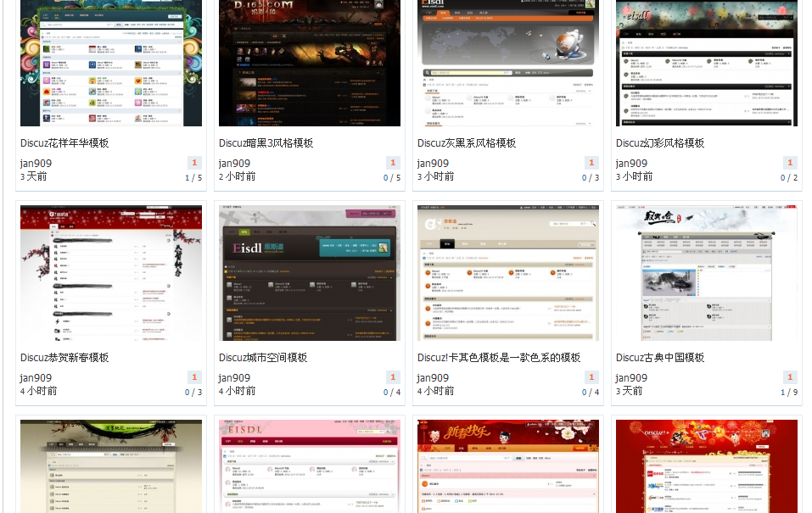812x513 pixels.
Task: Click the orange 1 badge on Discuz花样年华模板
Action: pos(194,163)
